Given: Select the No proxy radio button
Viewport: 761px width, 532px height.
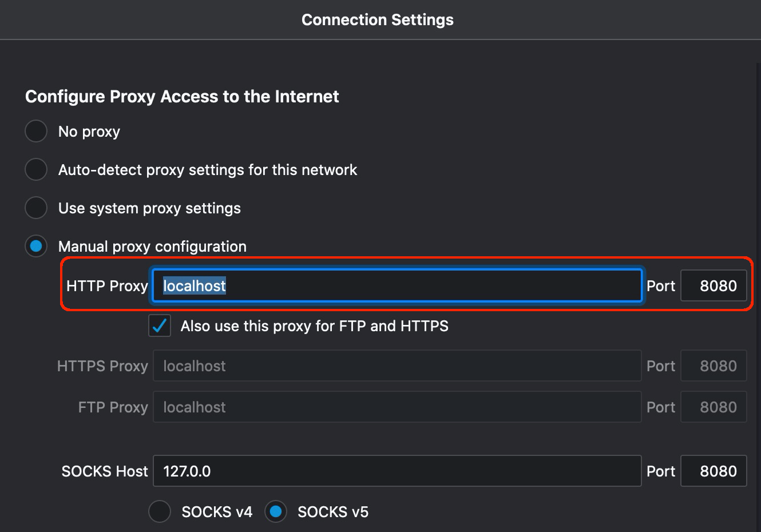Looking at the screenshot, I should 36,131.
